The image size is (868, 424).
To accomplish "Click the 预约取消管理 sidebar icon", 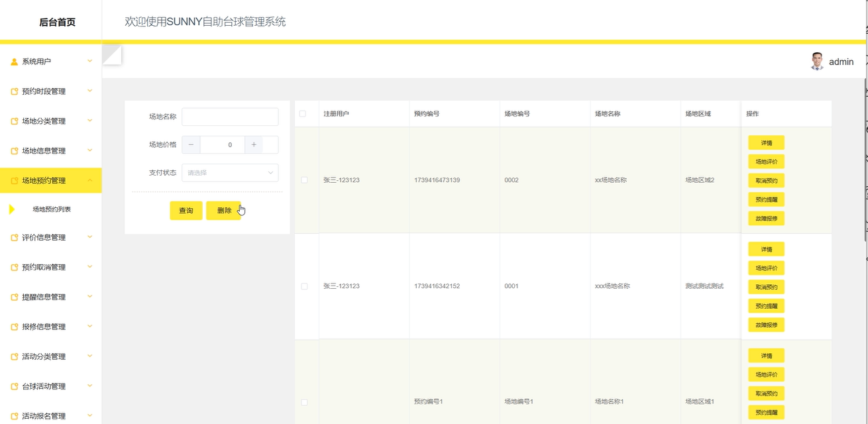I will (15, 268).
